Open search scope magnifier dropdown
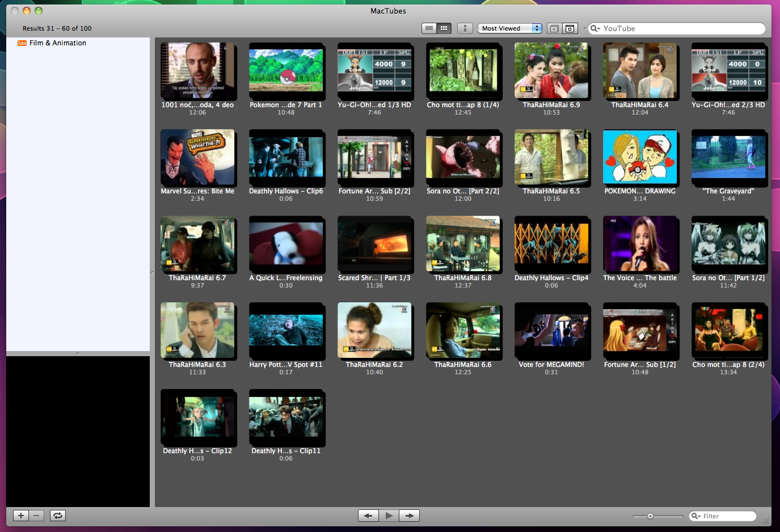Image resolution: width=780 pixels, height=532 pixels. click(595, 28)
